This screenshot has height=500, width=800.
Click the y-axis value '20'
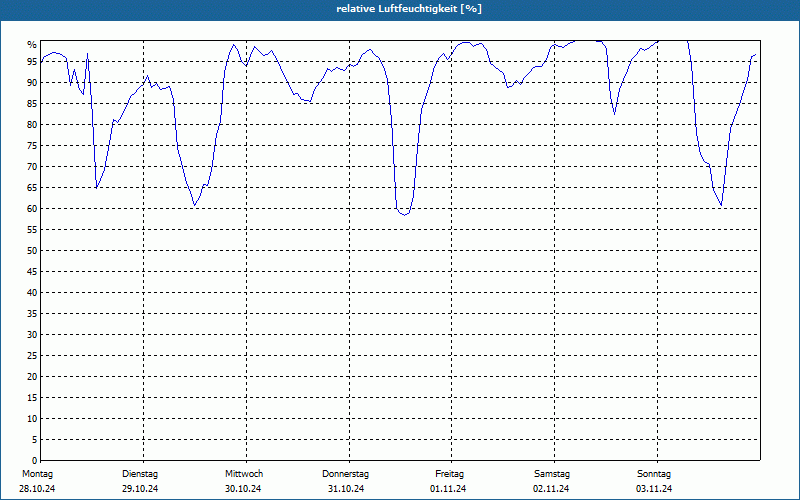coord(32,377)
